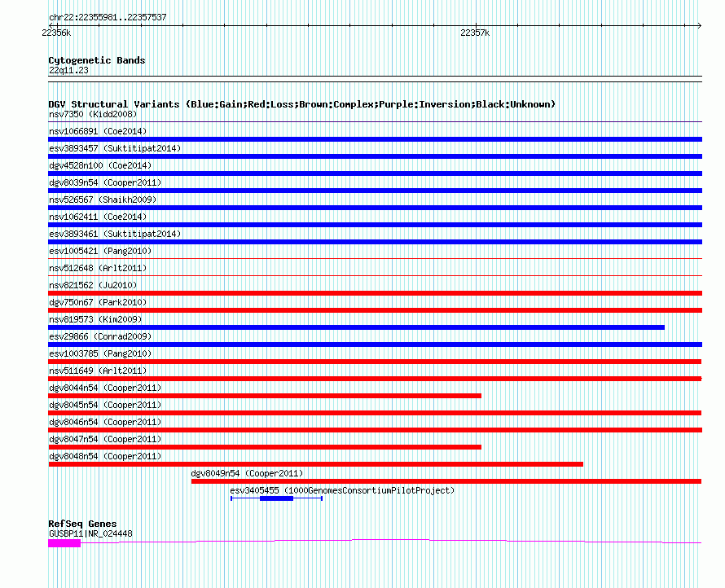The height and width of the screenshot is (588, 725).
Task: Select the RefSeq Genes track title
Action: point(82,524)
